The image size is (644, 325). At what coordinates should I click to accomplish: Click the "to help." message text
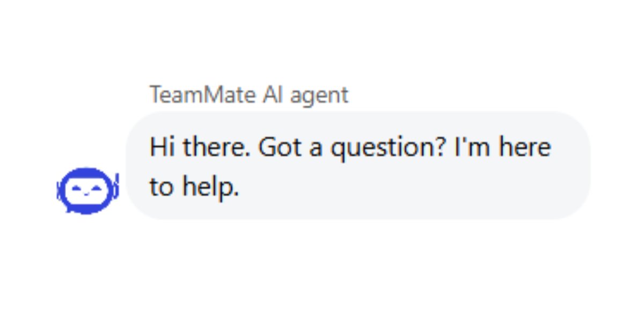pyautogui.click(x=194, y=186)
